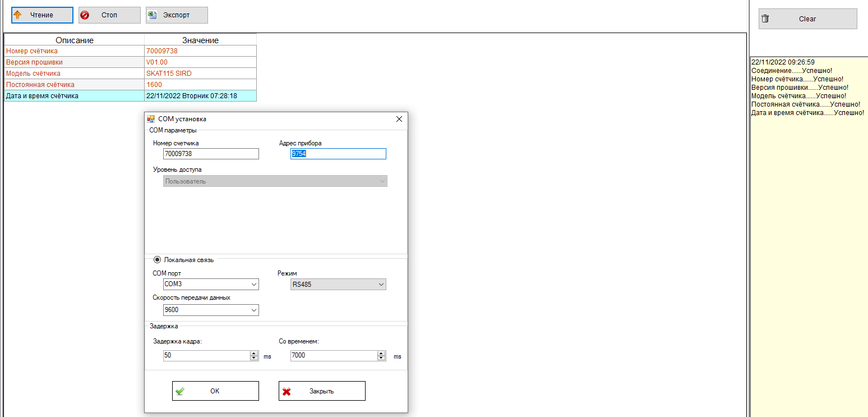Click the Описание column header
Screen dimensions: 868x417
(x=74, y=40)
